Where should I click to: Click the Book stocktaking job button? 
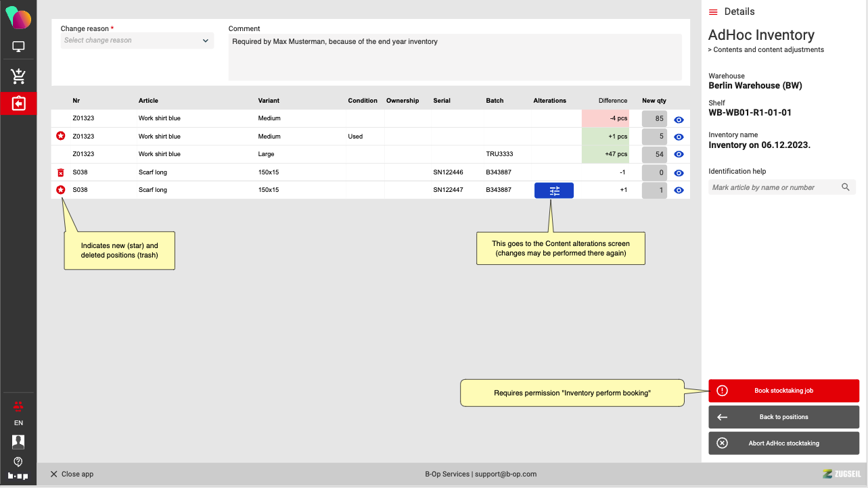pyautogui.click(x=783, y=391)
